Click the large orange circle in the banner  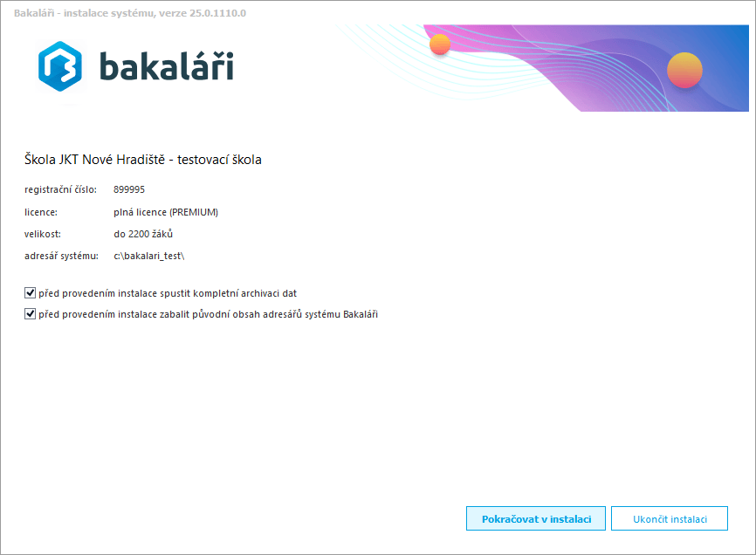(x=684, y=69)
